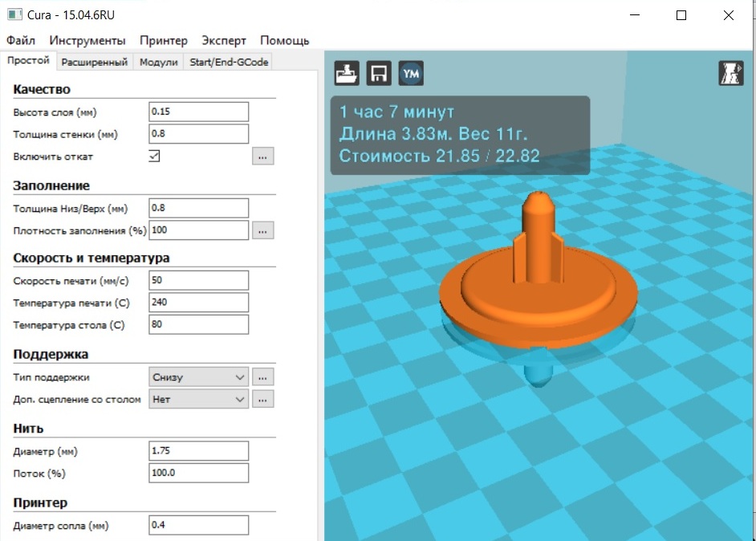This screenshot has height=541, width=756.
Task: Switch to the Start/End-GCode tab
Action: (x=229, y=62)
